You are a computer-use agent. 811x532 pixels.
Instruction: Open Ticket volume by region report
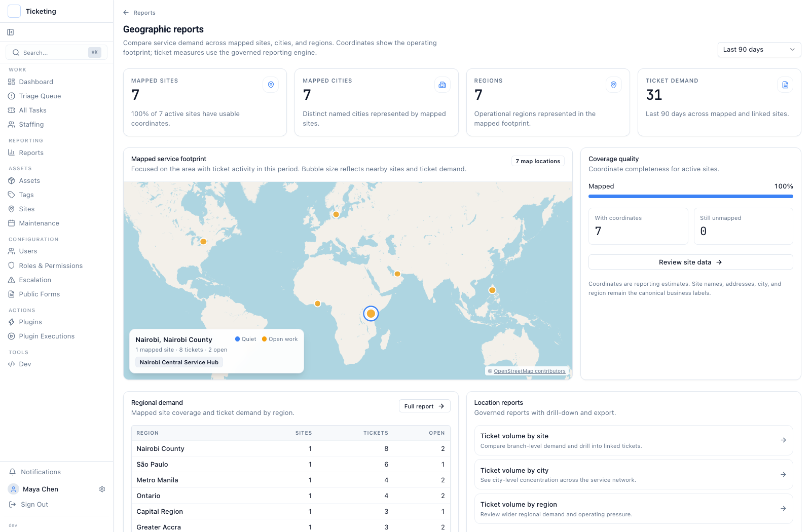point(634,509)
